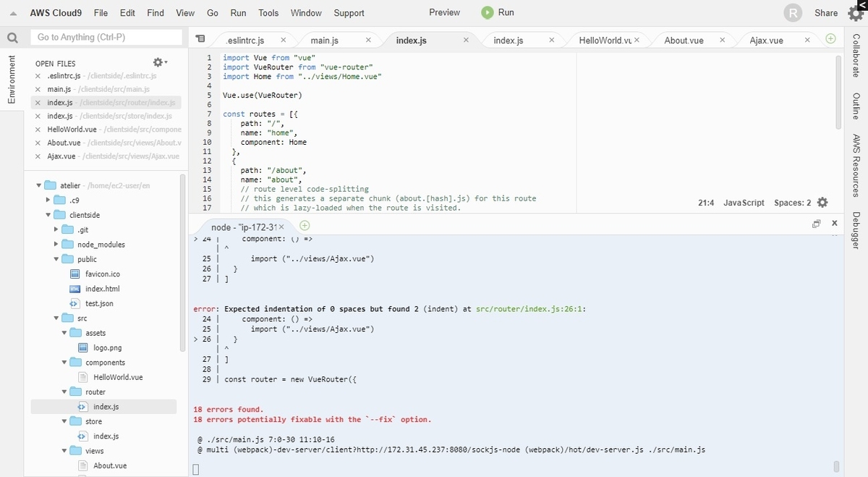Viewport: 868px width, 477px height.
Task: Click the green Run play icon
Action: (488, 12)
